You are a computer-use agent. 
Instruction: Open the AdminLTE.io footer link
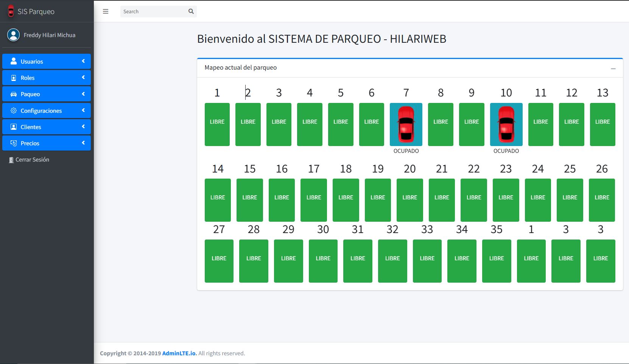click(x=179, y=353)
